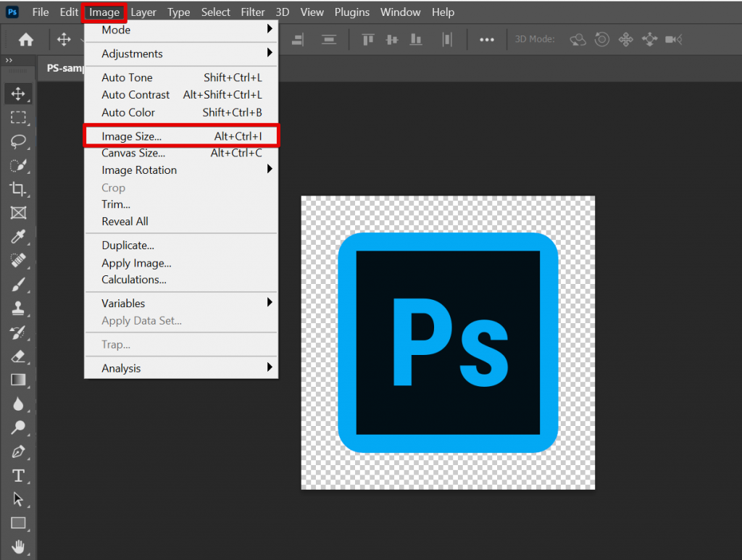Open the Layer menu
Screen dimensions: 742x560
pos(143,12)
